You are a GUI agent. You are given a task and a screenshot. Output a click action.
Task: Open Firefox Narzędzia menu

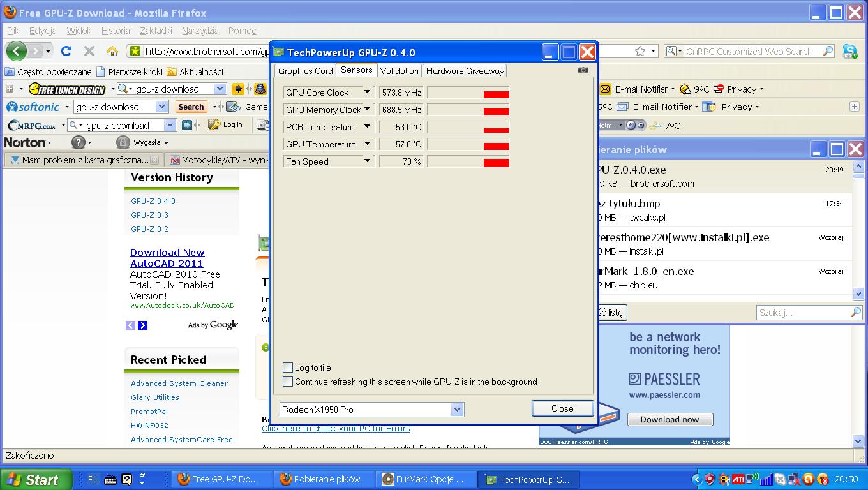pos(200,30)
